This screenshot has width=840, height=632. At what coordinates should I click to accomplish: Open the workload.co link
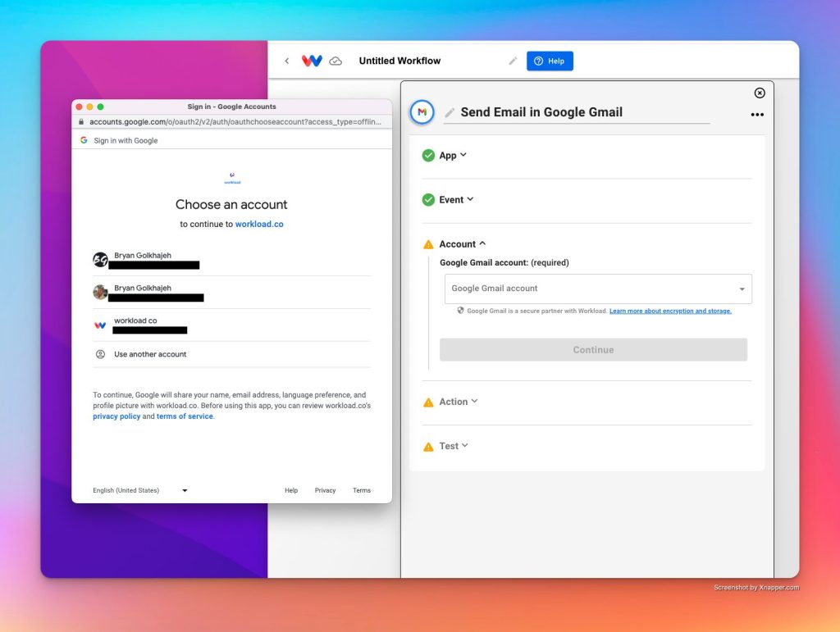click(x=259, y=225)
